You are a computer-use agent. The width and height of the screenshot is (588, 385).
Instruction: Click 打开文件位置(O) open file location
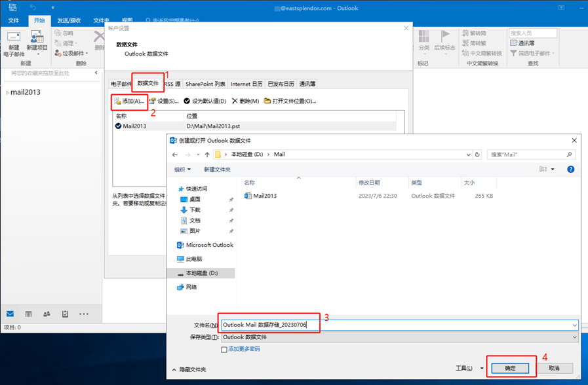(x=290, y=101)
